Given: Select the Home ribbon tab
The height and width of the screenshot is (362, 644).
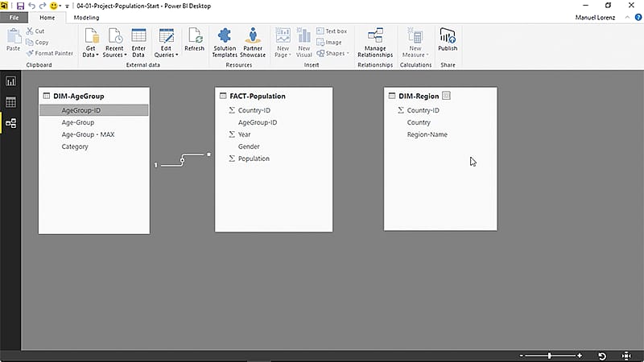Looking at the screenshot, I should (47, 18).
